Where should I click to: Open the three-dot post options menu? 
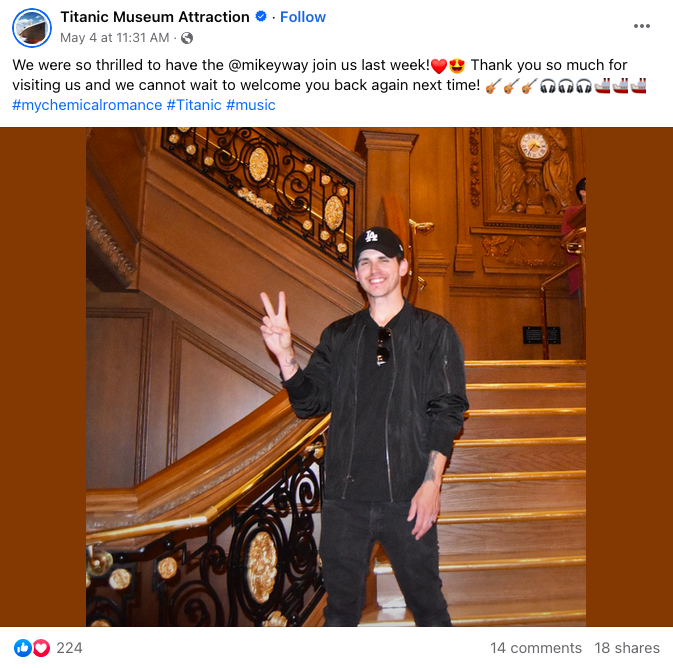(x=641, y=26)
